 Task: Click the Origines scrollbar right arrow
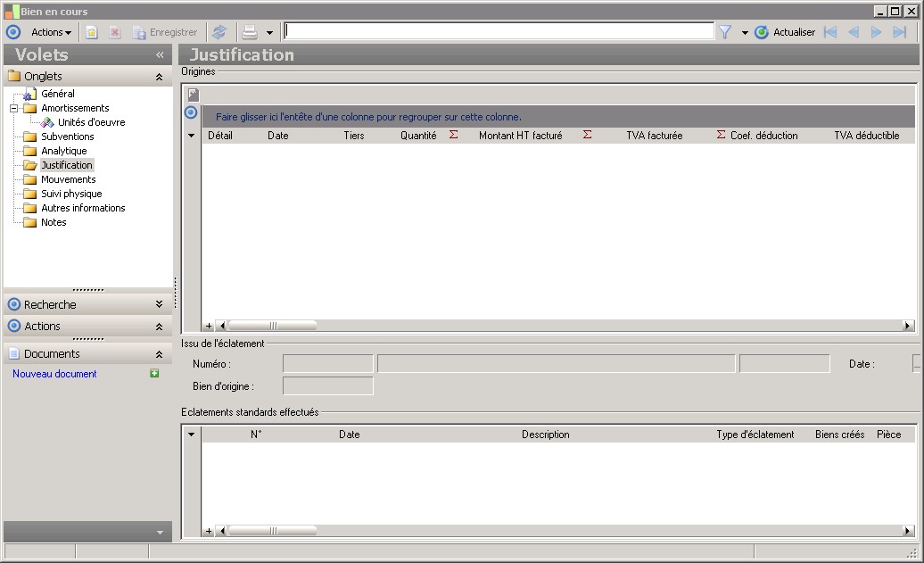pyautogui.click(x=908, y=326)
